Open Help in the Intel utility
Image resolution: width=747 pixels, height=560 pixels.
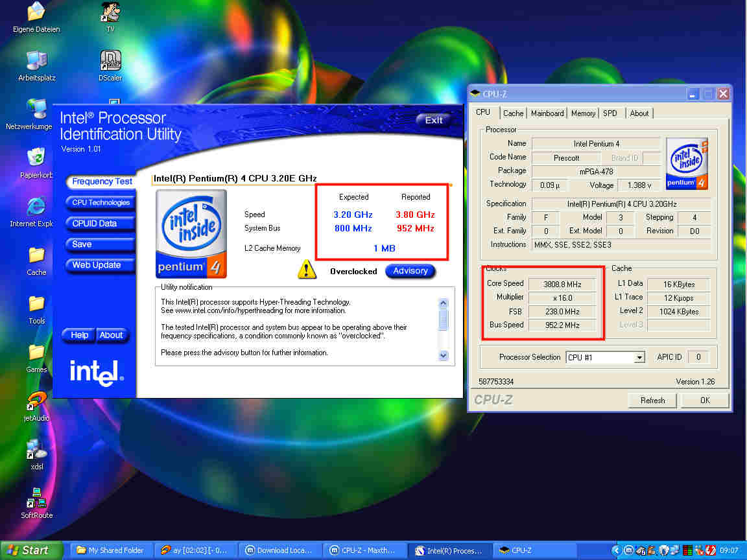click(79, 335)
